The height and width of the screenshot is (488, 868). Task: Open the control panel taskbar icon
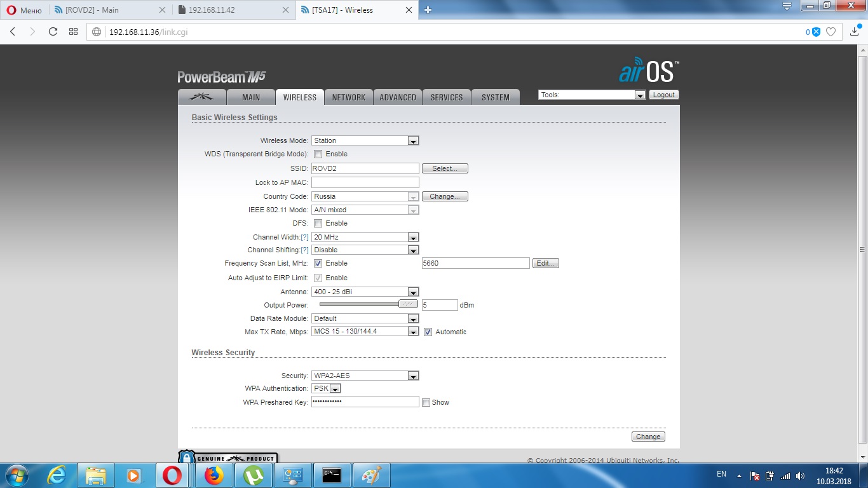(293, 475)
